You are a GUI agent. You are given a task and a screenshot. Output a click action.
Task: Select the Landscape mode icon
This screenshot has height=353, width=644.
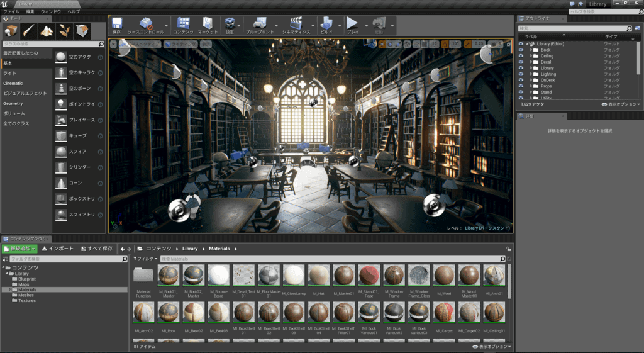pyautogui.click(x=47, y=31)
